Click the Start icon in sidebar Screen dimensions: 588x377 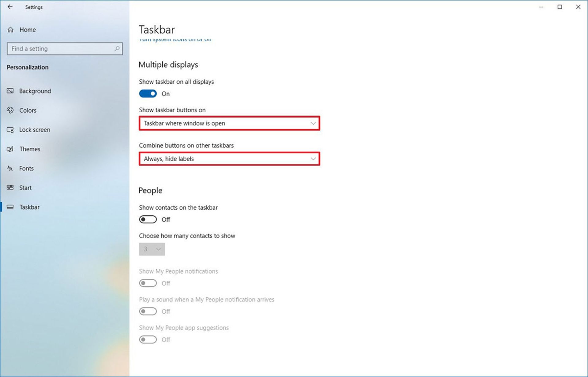point(12,187)
